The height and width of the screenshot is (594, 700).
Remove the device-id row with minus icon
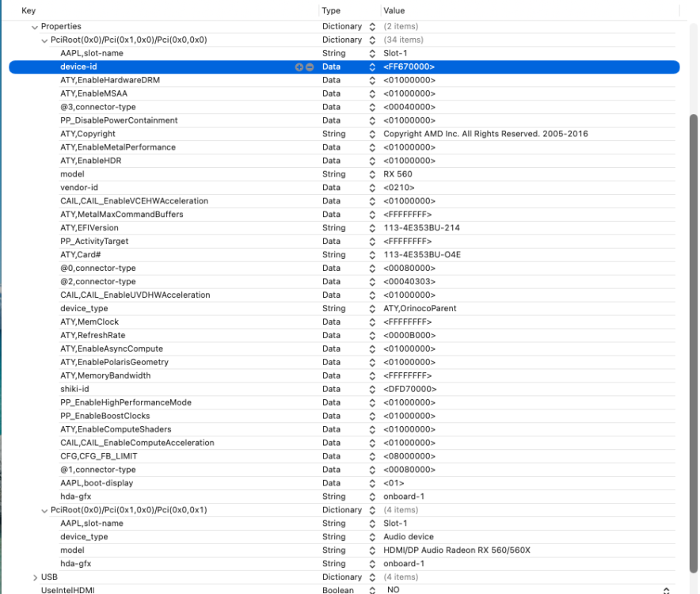[310, 67]
